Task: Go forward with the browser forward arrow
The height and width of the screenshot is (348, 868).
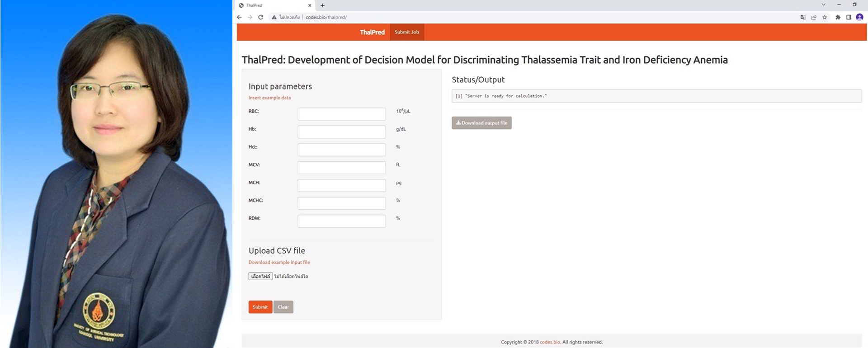Action: tap(250, 17)
